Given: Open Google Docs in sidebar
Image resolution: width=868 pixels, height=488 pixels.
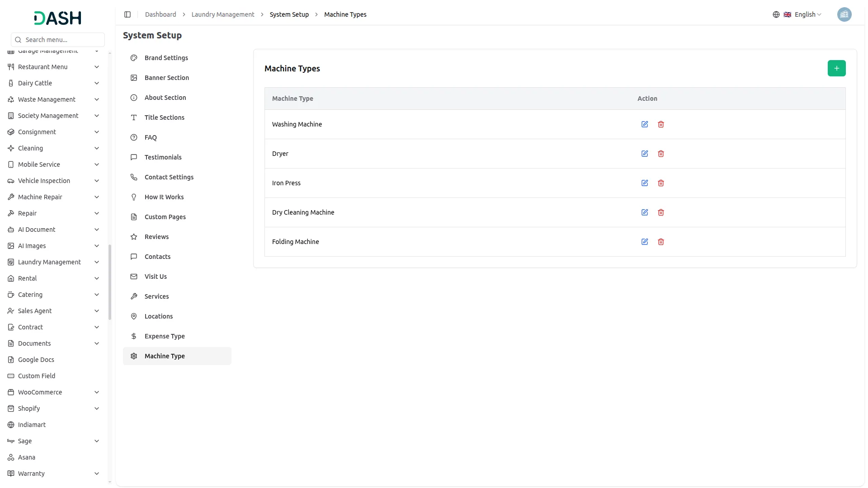Looking at the screenshot, I should (x=54, y=360).
